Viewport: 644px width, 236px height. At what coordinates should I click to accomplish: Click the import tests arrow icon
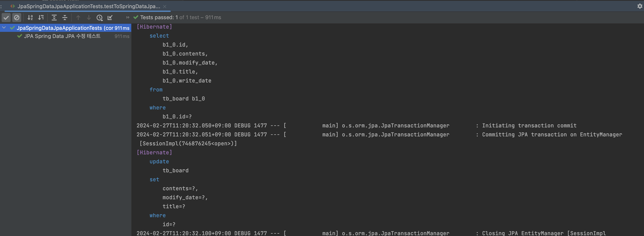(110, 18)
